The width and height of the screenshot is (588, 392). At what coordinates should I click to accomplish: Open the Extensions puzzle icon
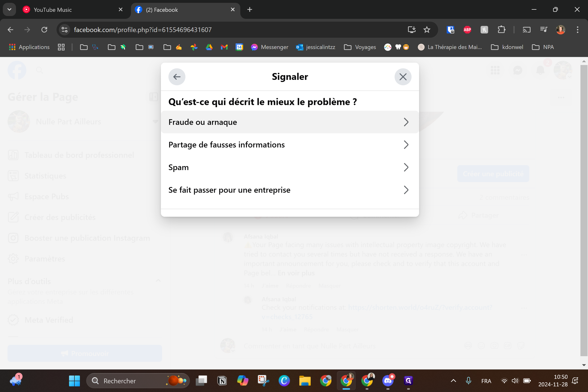tap(501, 30)
